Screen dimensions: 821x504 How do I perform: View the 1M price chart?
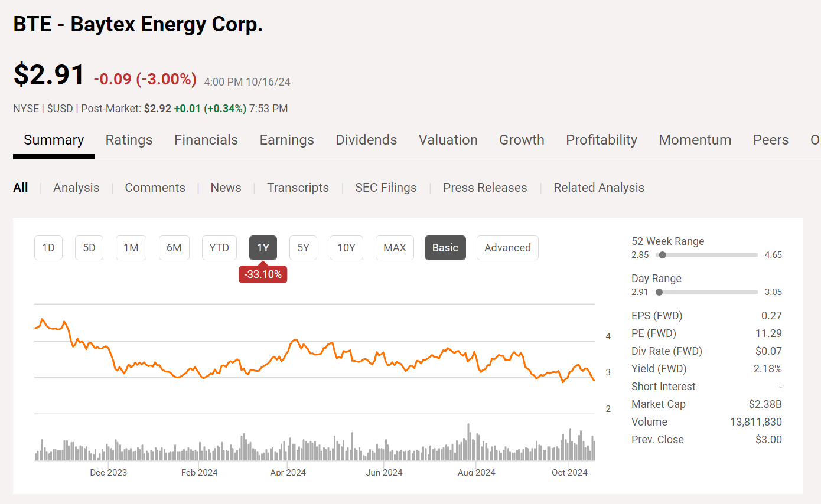[131, 248]
